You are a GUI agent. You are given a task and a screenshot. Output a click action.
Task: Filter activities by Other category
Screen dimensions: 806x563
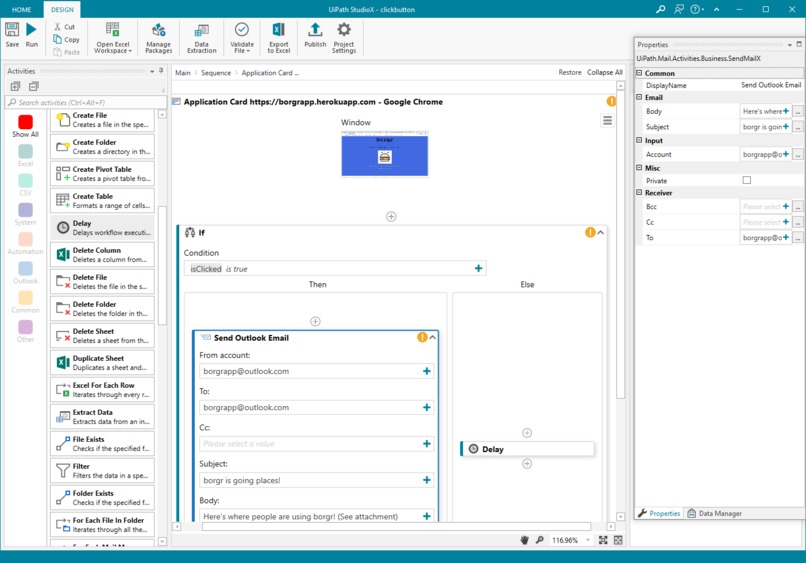click(25, 331)
